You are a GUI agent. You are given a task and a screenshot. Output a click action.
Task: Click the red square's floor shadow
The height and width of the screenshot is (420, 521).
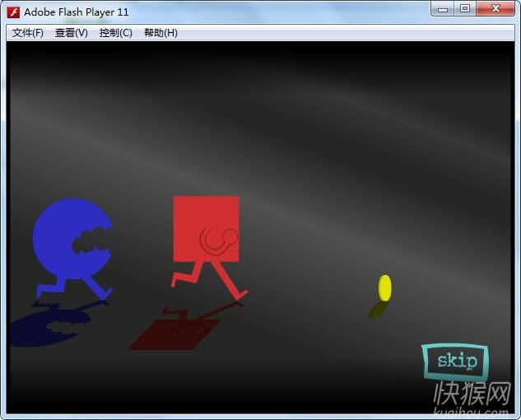[x=177, y=334]
